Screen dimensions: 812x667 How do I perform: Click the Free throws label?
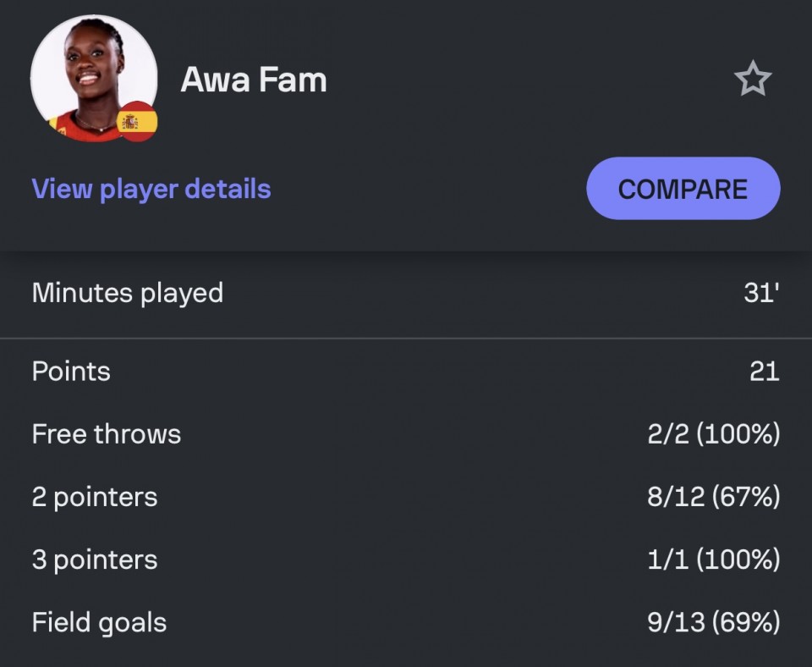pyautogui.click(x=107, y=433)
